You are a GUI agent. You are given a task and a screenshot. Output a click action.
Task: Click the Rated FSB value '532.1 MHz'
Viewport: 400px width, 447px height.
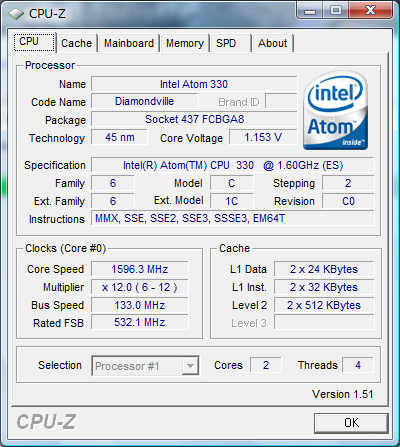(x=140, y=322)
